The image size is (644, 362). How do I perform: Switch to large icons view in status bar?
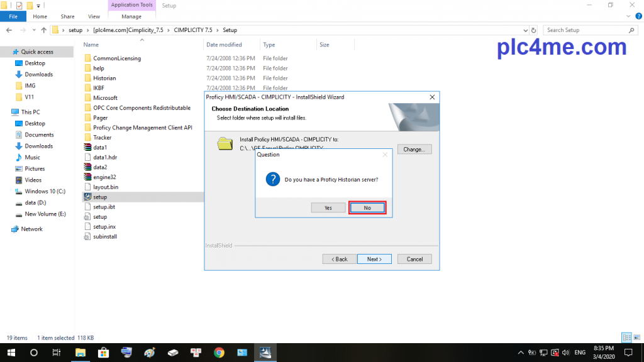point(635,337)
